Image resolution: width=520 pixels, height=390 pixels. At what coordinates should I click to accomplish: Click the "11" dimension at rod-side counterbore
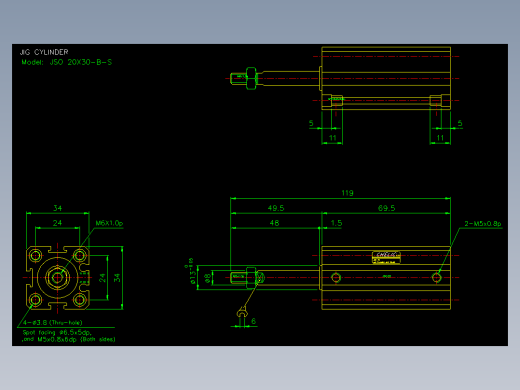332,138
